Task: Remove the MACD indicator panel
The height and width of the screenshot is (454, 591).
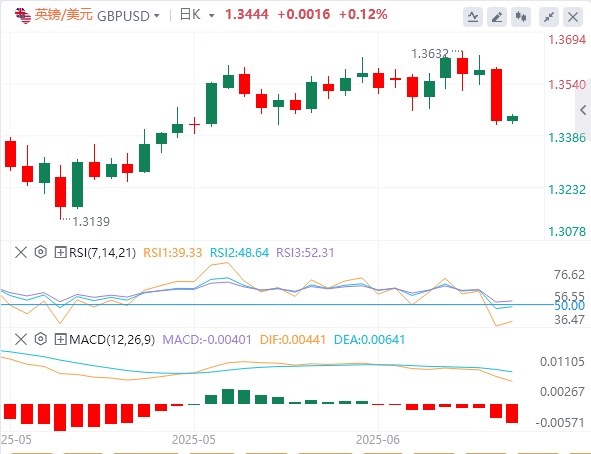Action: pos(21,339)
